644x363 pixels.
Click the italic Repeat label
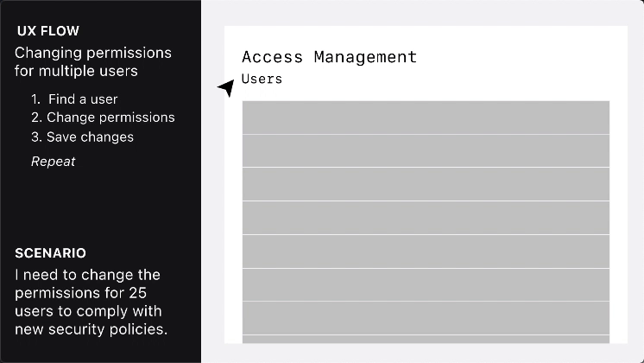point(53,162)
